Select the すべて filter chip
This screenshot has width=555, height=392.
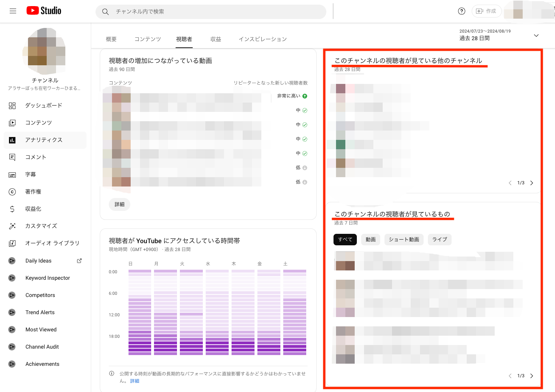[345, 240]
